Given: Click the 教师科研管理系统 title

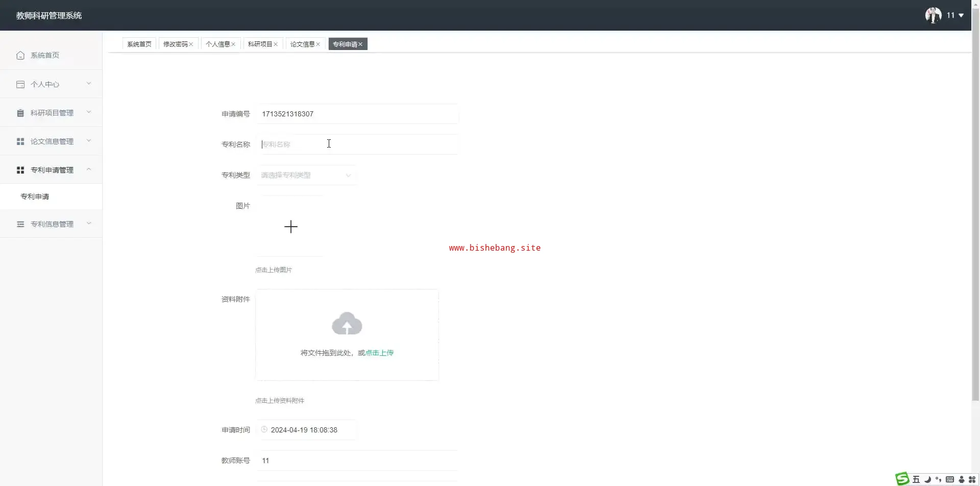Looking at the screenshot, I should pyautogui.click(x=49, y=16).
